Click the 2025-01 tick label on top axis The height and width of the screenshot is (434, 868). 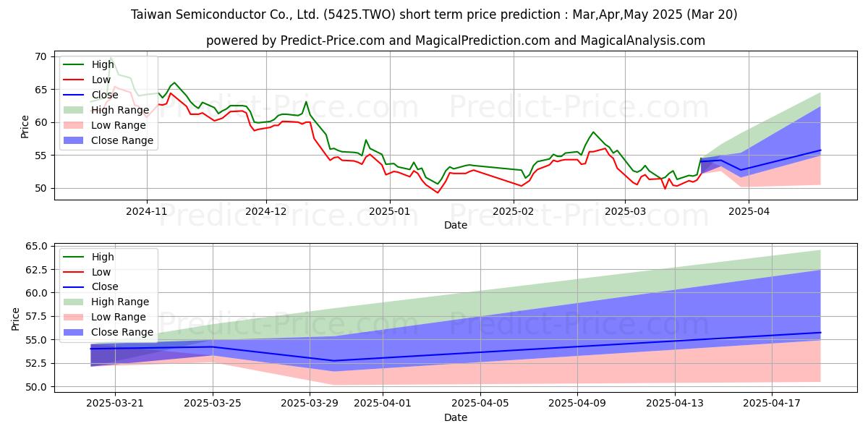(x=390, y=210)
